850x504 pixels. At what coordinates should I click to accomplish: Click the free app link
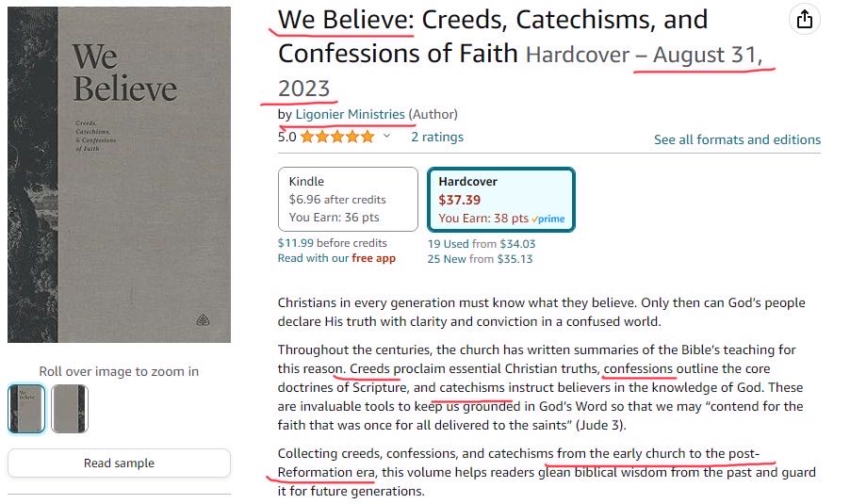click(373, 258)
